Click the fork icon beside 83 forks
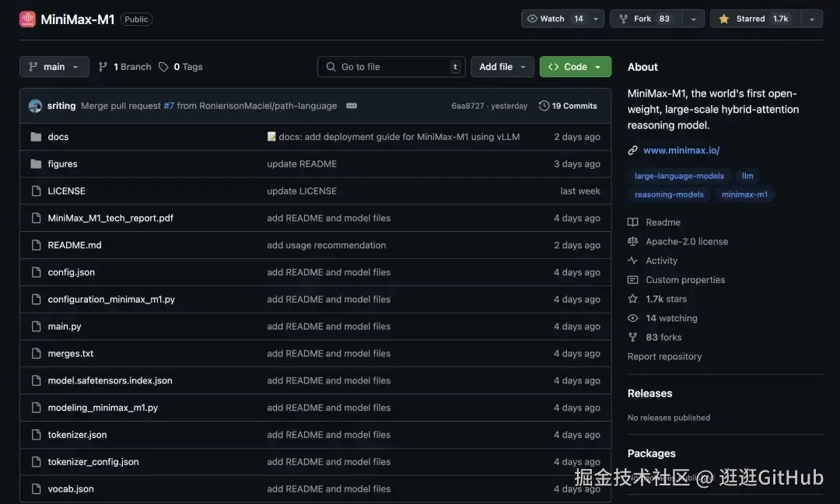 632,338
